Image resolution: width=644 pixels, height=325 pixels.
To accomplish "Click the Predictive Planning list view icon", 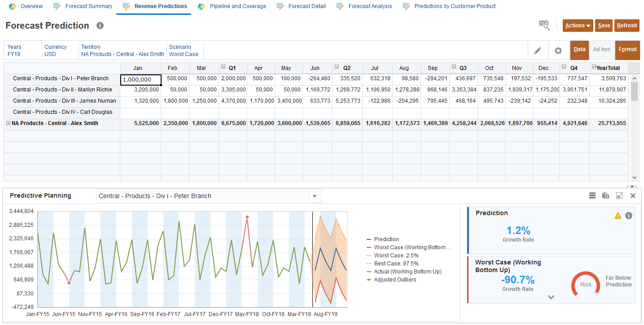I will tap(592, 195).
